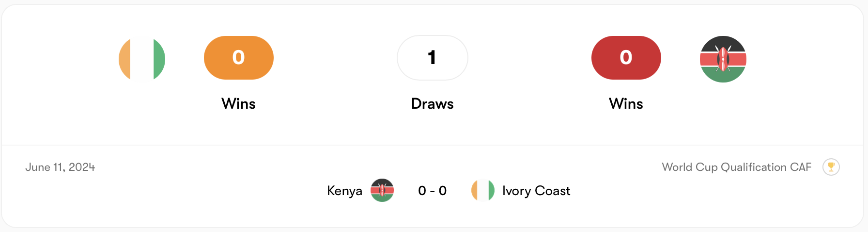Open World Cup Qualification CAF competition link
Image resolution: width=868 pixels, height=232 pixels.
tap(736, 167)
